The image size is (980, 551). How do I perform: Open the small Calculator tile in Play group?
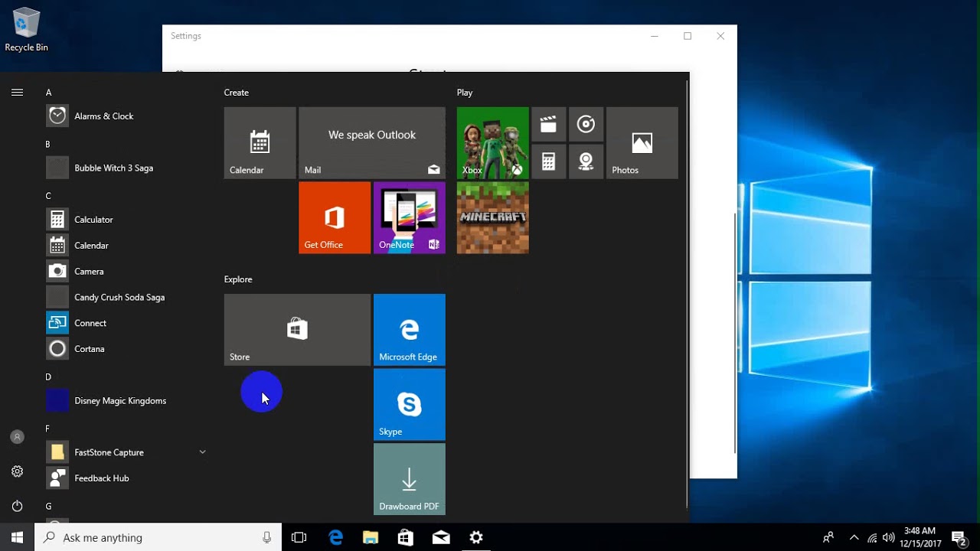[x=548, y=161]
